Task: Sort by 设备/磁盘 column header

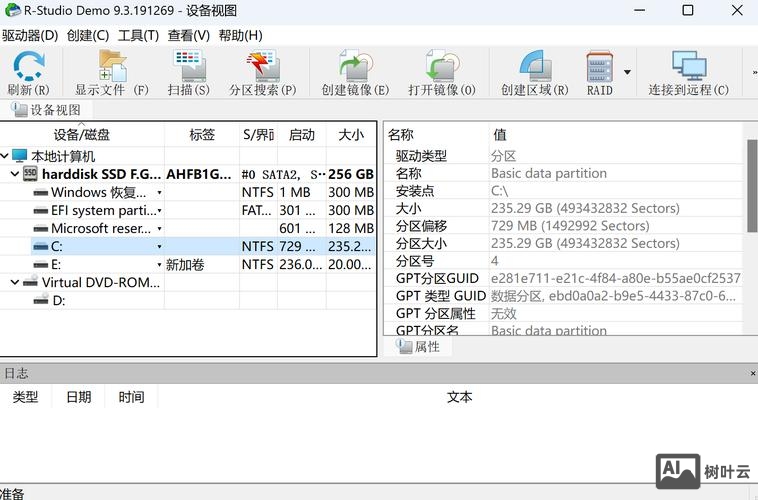Action: click(x=82, y=134)
